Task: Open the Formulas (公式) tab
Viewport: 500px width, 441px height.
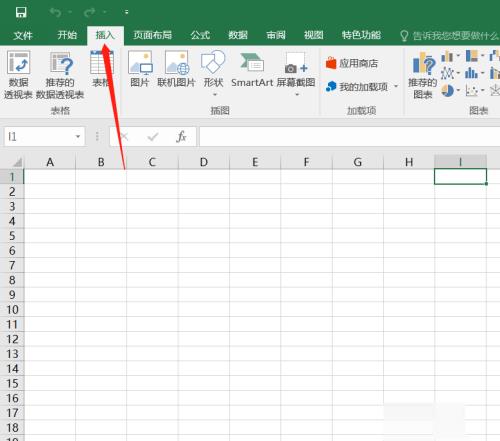Action: (200, 35)
